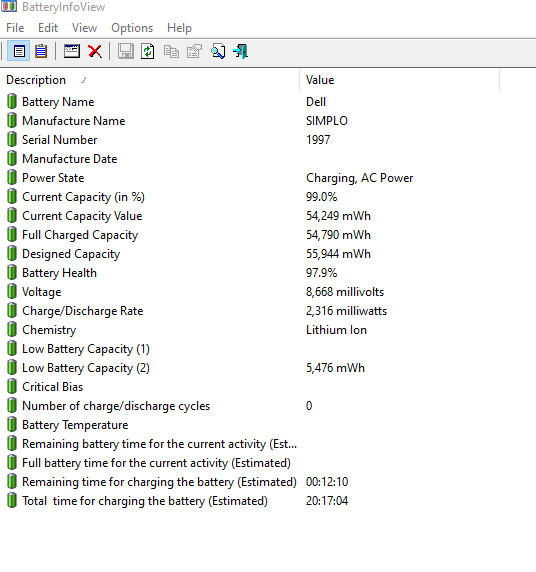536x572 pixels.
Task: Select the Low Battery Capacity (2) row
Action: (86, 368)
